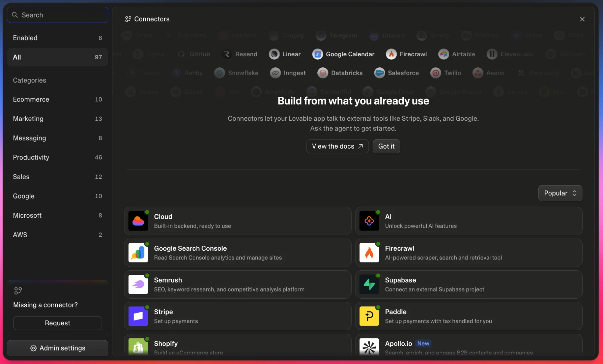Close the Connectors dialog
Viewport: 603px width, 364px height.
582,19
